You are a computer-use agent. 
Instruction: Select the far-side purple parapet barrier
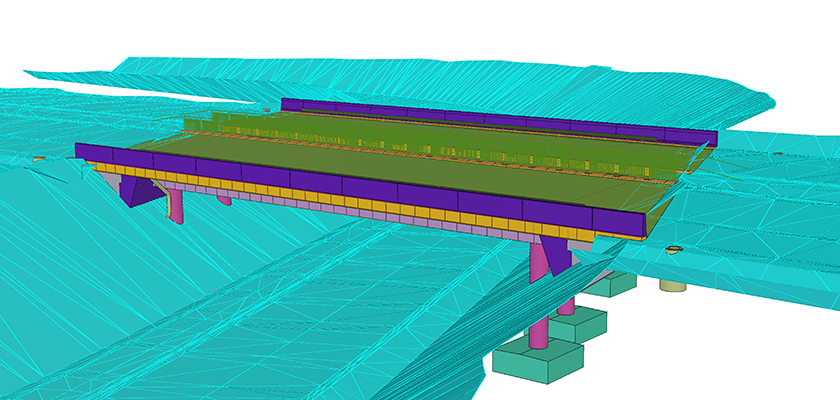(x=498, y=122)
